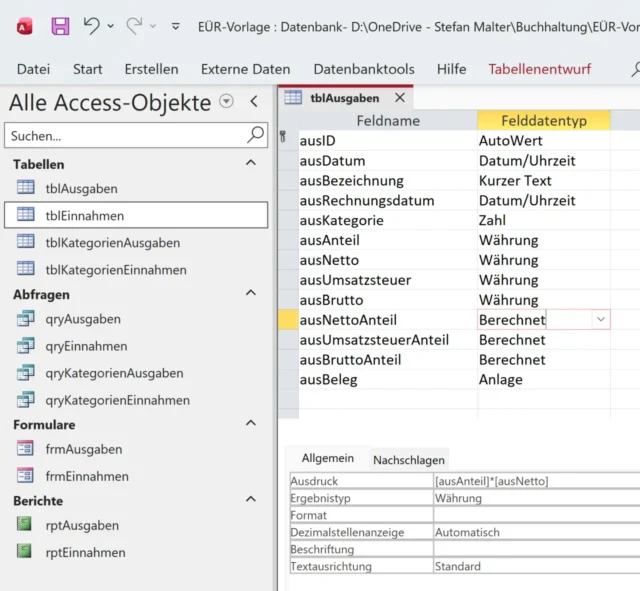Image resolution: width=640 pixels, height=591 pixels.
Task: Select the qryAusgaben query icon
Action: pyautogui.click(x=26, y=318)
